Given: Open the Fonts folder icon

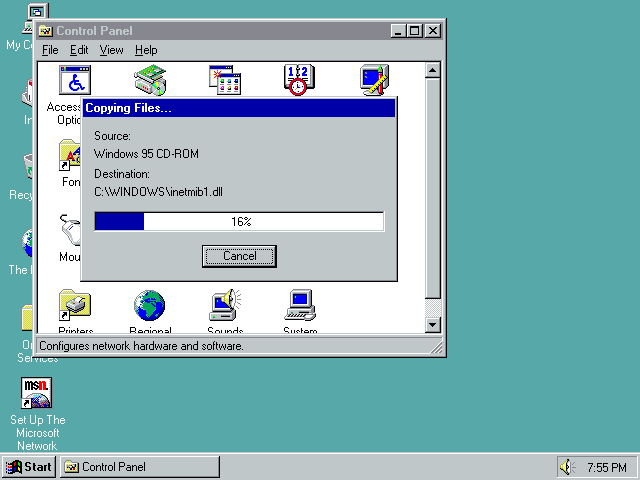Looking at the screenshot, I should [70, 156].
